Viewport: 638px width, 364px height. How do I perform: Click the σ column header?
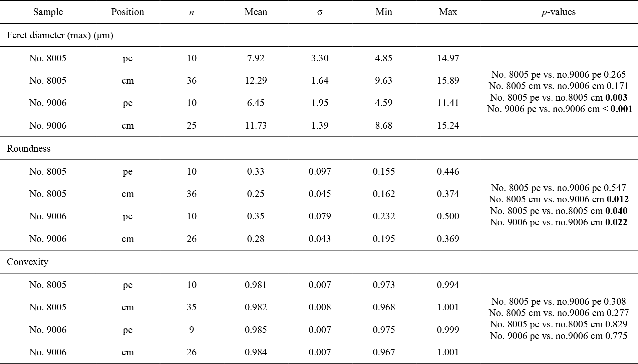[320, 12]
